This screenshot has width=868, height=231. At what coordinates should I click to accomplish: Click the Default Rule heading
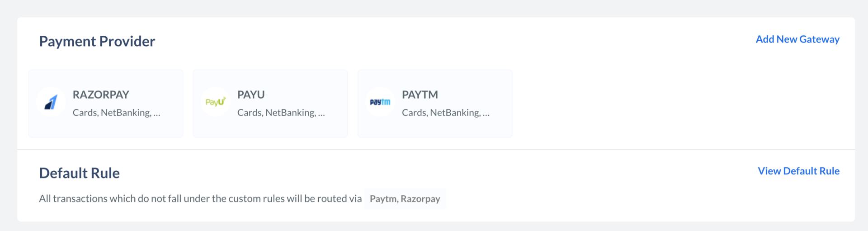(80, 173)
